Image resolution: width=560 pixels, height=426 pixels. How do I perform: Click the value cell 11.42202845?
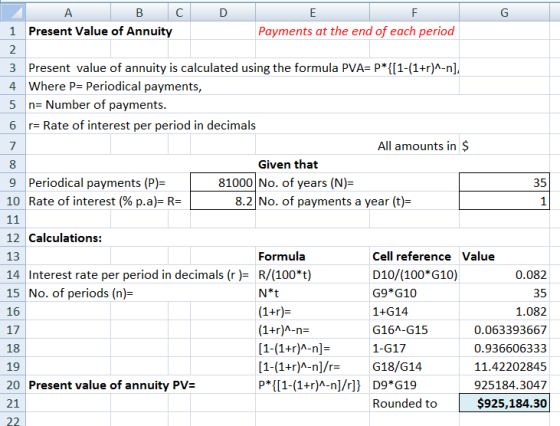[504, 366]
